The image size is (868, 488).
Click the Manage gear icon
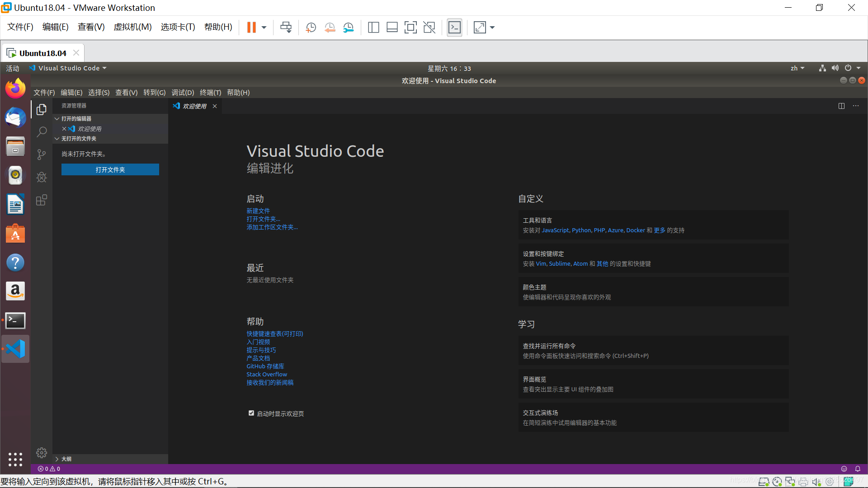(x=42, y=453)
